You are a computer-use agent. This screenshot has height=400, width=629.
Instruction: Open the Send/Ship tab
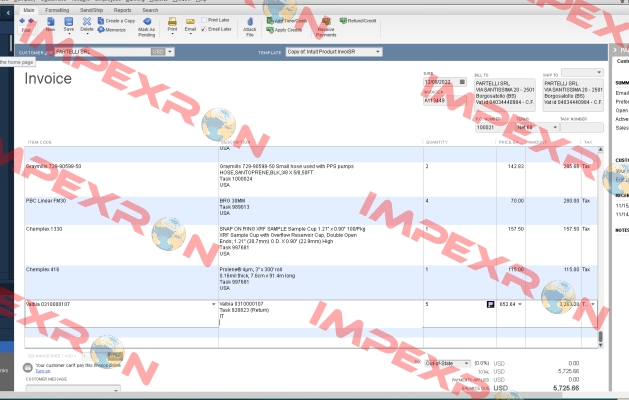click(91, 10)
